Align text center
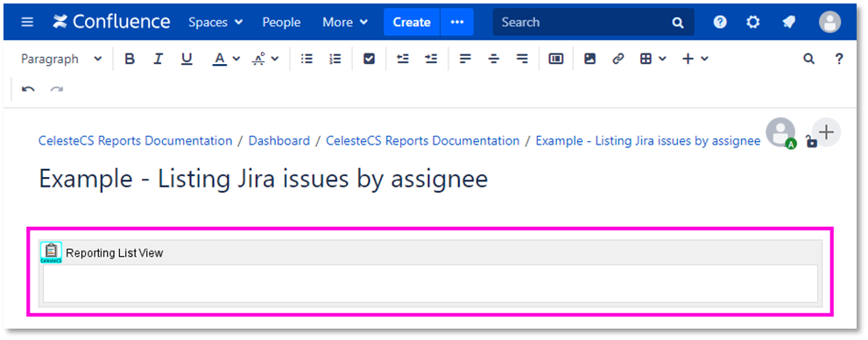868x340 pixels. tap(494, 59)
